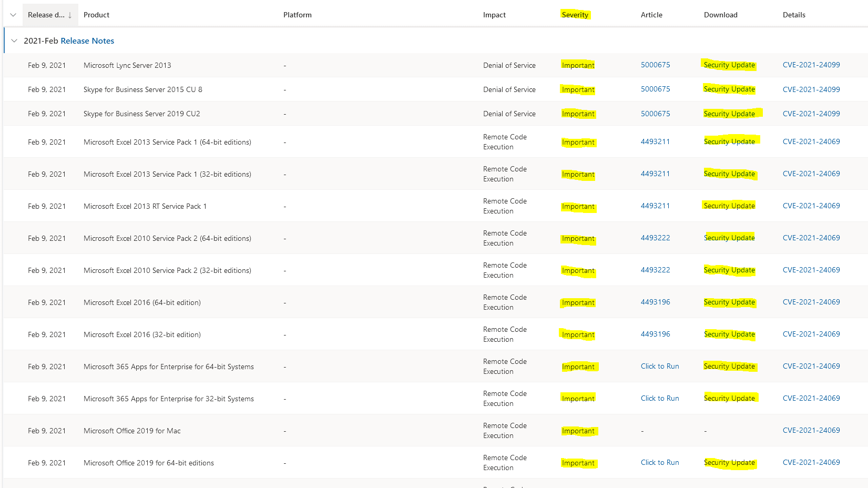Open Security Update for Excel 2010 SP2 32-bit
868x488 pixels.
pyautogui.click(x=729, y=270)
